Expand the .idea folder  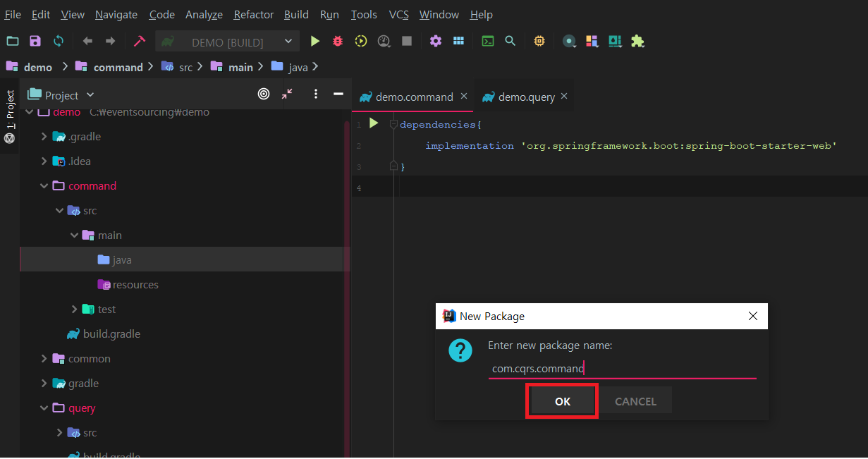click(x=44, y=161)
